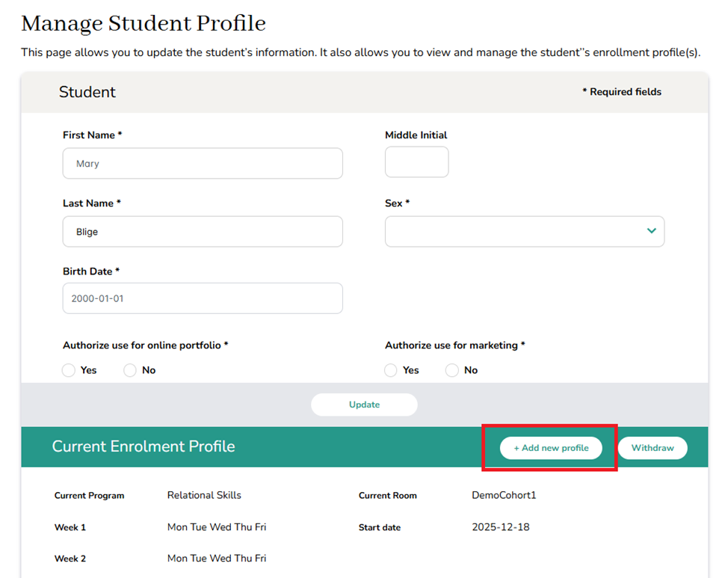Focus the First Name field containing Mary
The image size is (728, 578).
coord(203,163)
